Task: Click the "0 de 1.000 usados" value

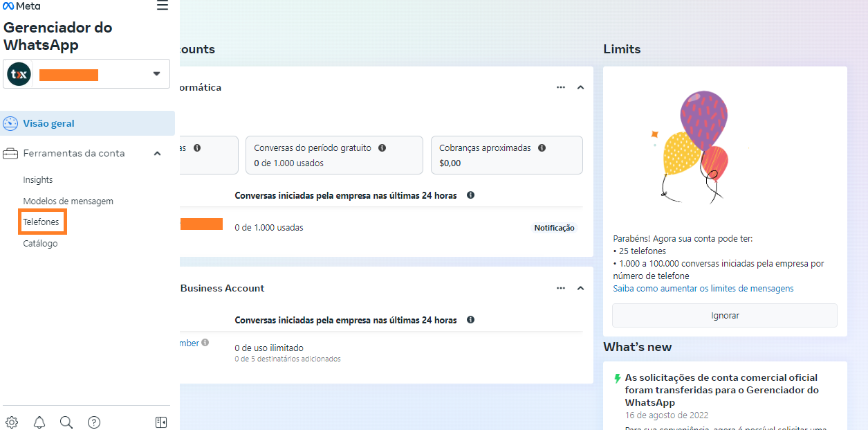Action: coord(289,163)
